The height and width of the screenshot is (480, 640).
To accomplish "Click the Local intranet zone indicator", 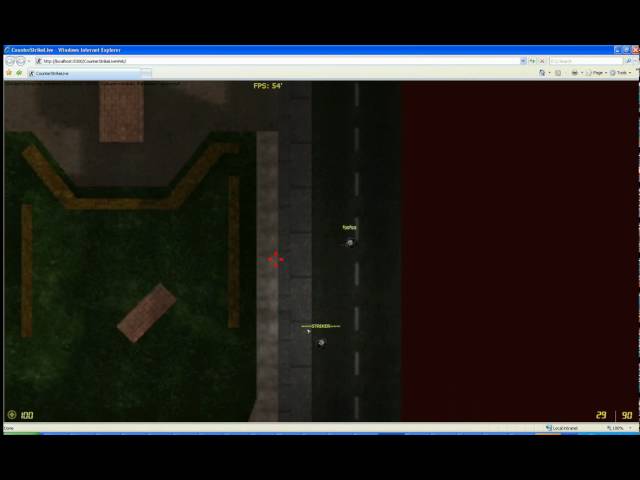I will [x=562, y=428].
